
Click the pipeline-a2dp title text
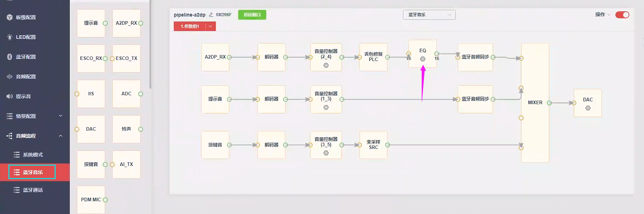pos(190,15)
